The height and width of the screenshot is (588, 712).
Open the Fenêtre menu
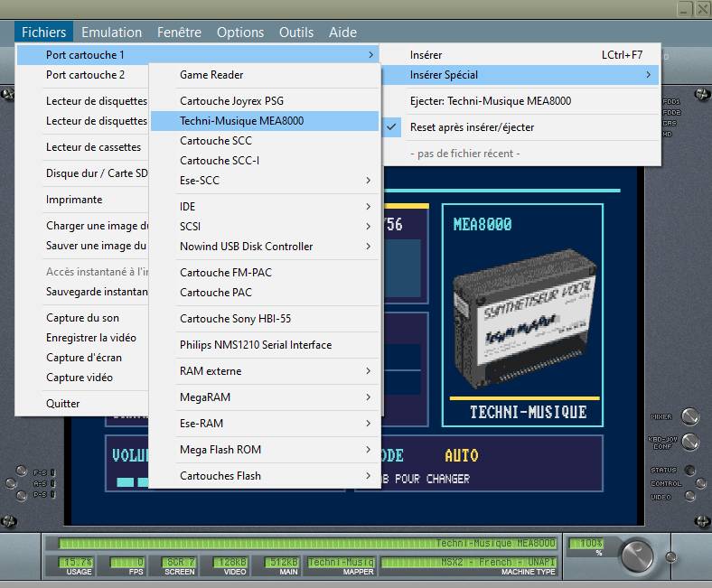click(x=179, y=33)
